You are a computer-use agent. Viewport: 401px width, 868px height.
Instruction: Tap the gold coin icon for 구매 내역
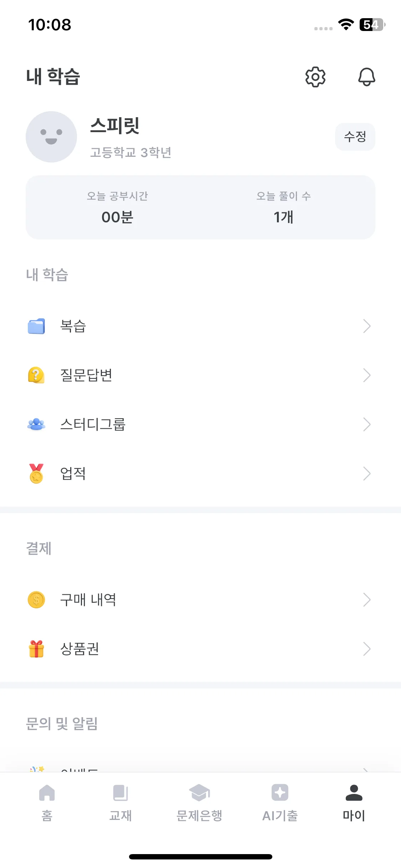coord(36,600)
